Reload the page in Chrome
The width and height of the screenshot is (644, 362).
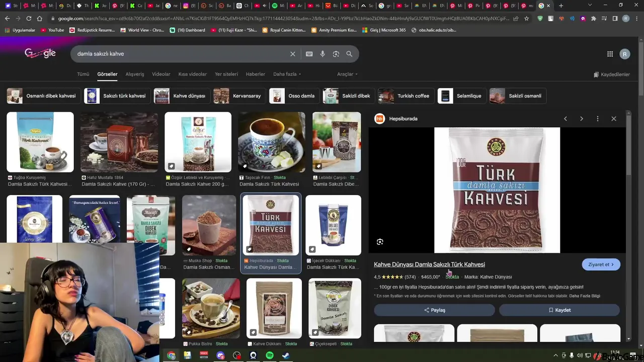29,19
